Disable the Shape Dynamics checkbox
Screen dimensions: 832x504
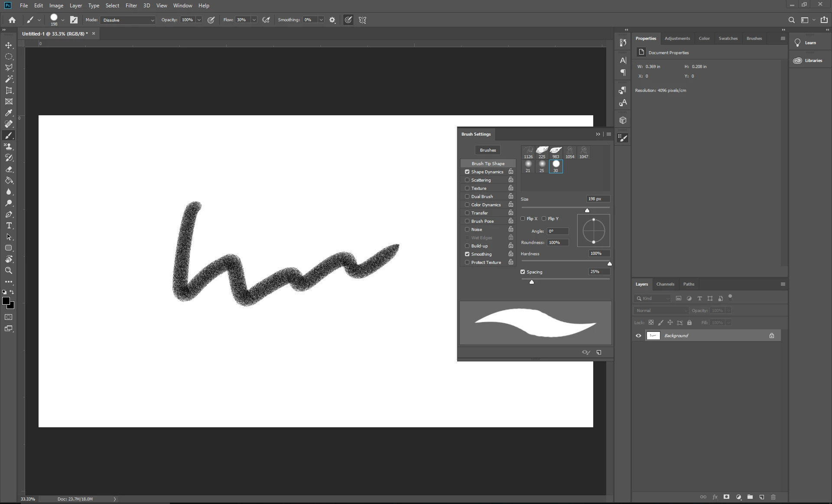tap(467, 172)
